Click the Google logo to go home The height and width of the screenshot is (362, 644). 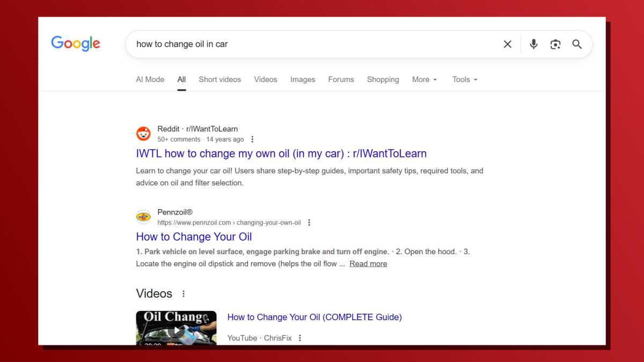point(75,43)
